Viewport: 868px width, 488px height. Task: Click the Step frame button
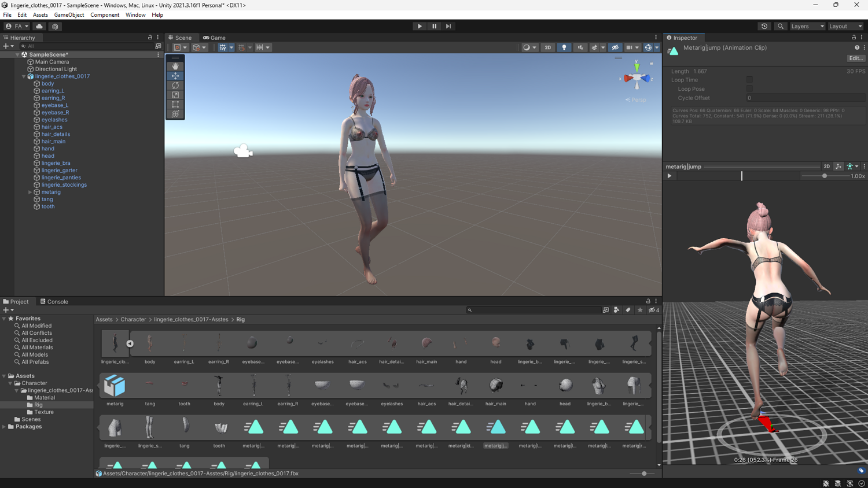click(x=448, y=26)
